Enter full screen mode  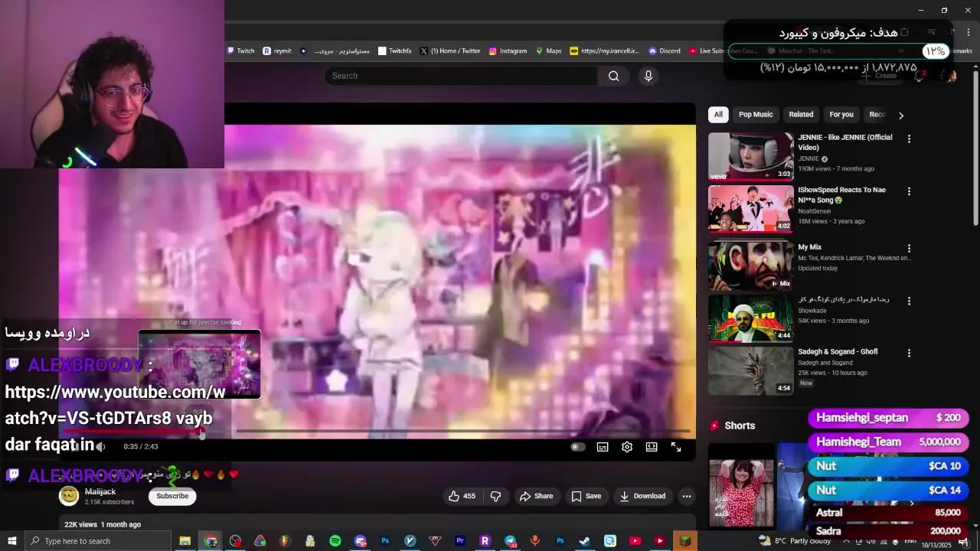point(676,447)
